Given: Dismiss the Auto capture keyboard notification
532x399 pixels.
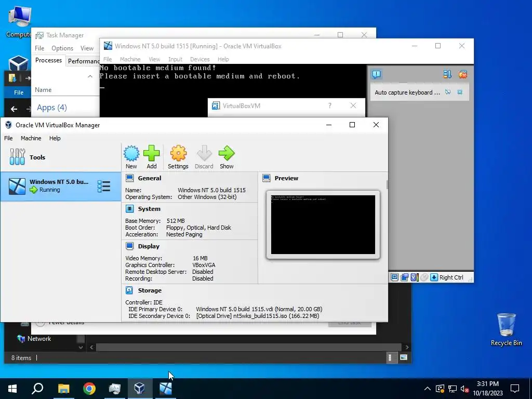Looking at the screenshot, I should pyautogui.click(x=460, y=92).
